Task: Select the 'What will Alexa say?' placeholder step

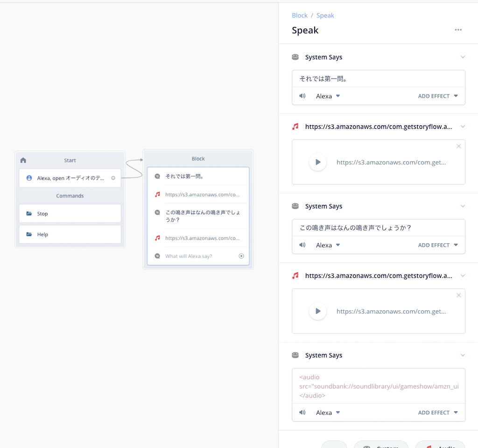Action: 198,256
